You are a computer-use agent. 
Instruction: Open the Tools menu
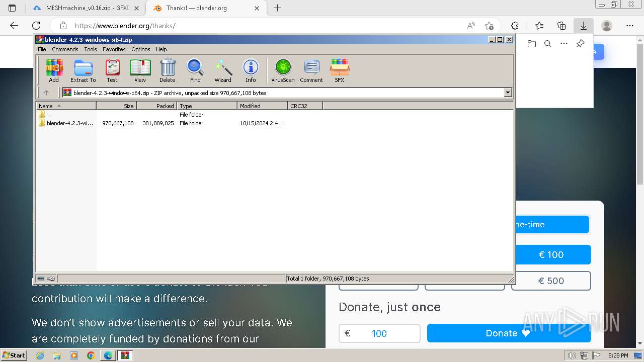[x=91, y=49]
